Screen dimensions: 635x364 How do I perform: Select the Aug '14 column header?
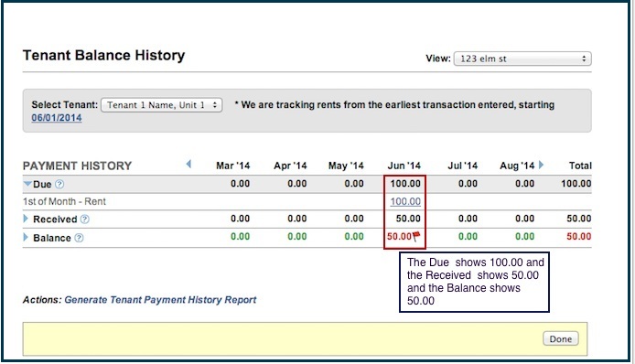pos(517,166)
